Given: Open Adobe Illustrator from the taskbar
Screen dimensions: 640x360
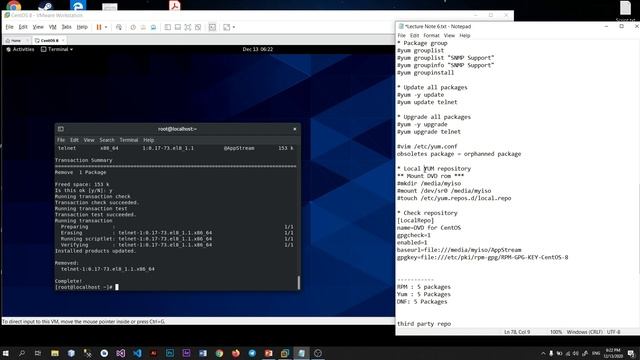Looking at the screenshot, I should (153, 353).
